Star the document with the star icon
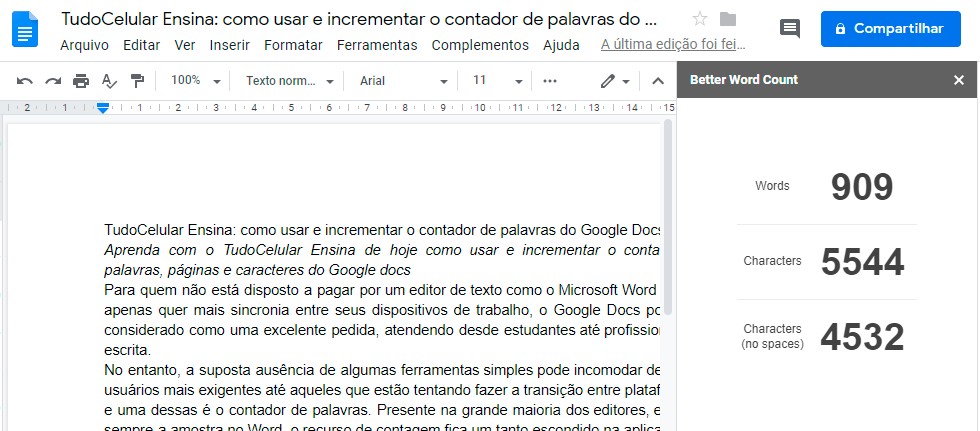The height and width of the screenshot is (431, 980). pos(700,19)
